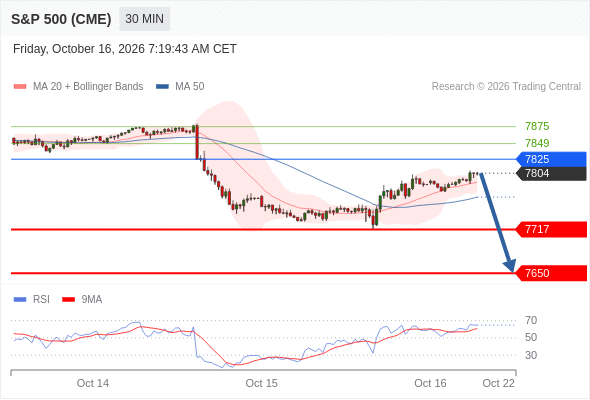
Task: Click the Research Trading Central copyright text
Action: (506, 87)
